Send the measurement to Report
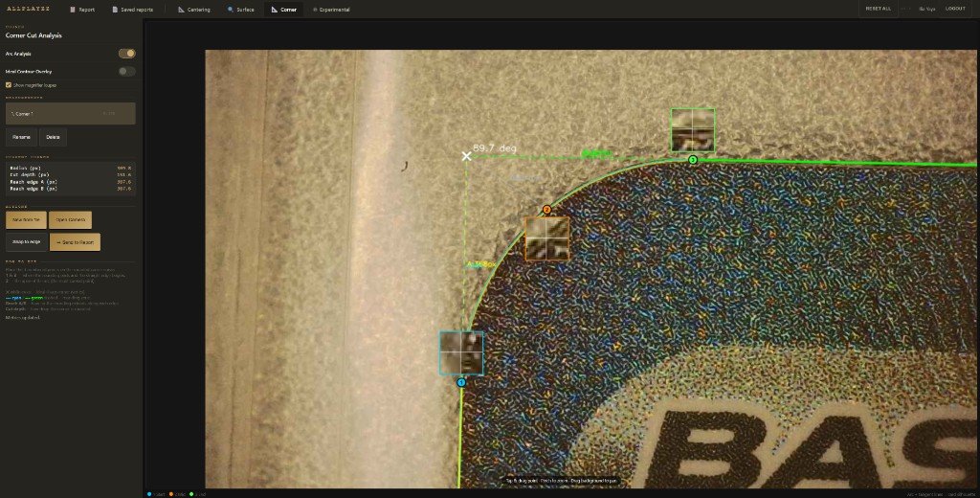 (x=75, y=242)
